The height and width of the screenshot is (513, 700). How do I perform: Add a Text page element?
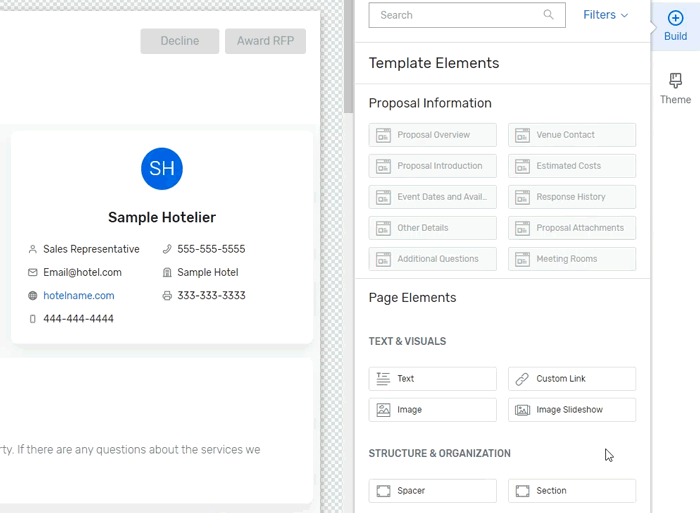tap(432, 379)
